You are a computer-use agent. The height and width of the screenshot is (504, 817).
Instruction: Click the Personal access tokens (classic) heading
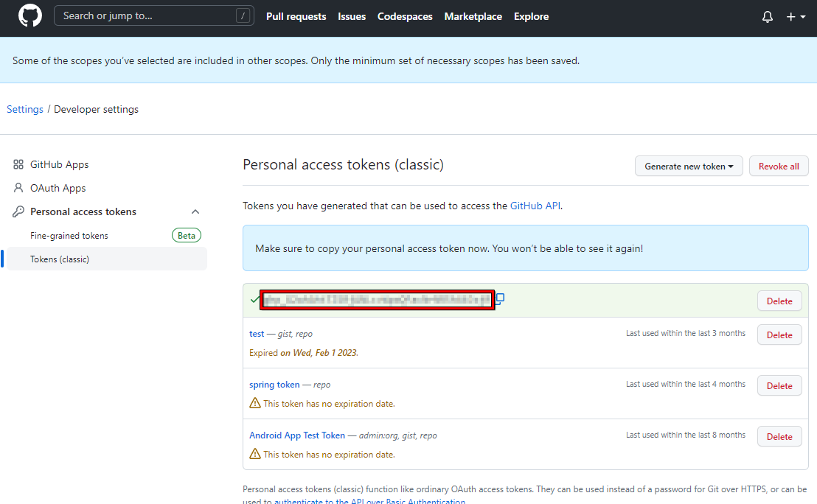[343, 164]
